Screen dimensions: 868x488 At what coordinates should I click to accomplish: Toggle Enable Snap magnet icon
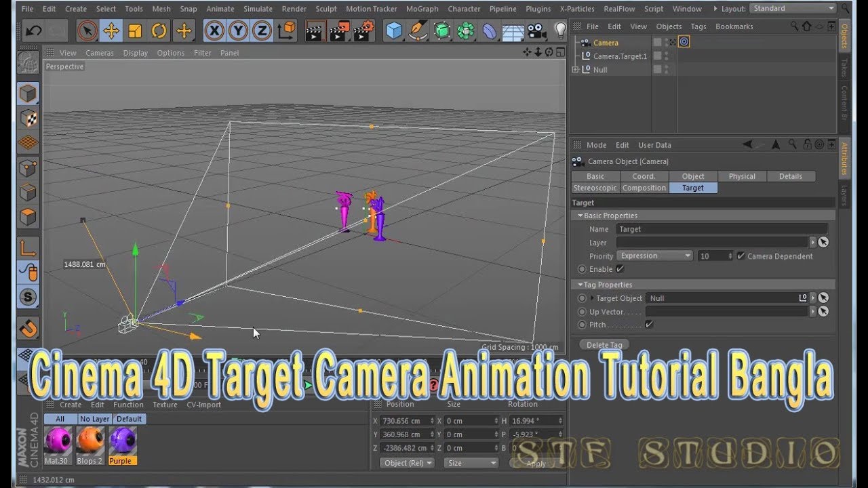point(28,329)
